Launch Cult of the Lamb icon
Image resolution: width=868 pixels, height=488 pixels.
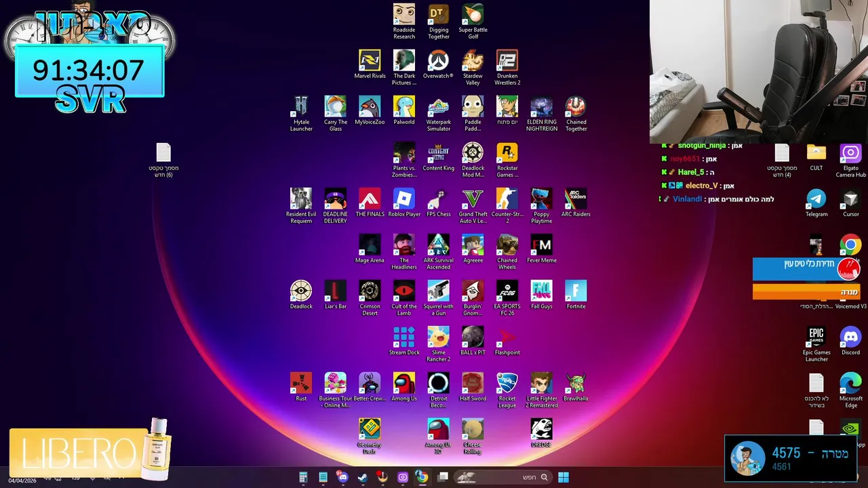pos(404,298)
